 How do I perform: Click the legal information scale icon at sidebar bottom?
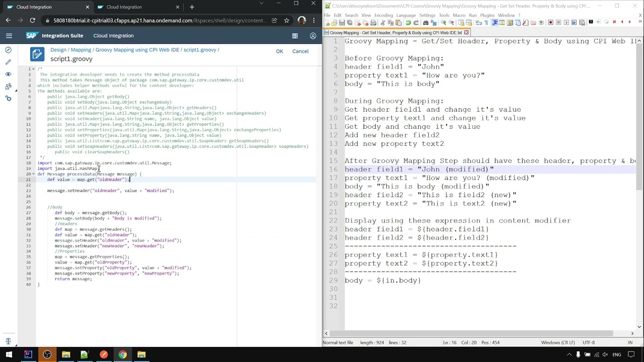coord(8,341)
